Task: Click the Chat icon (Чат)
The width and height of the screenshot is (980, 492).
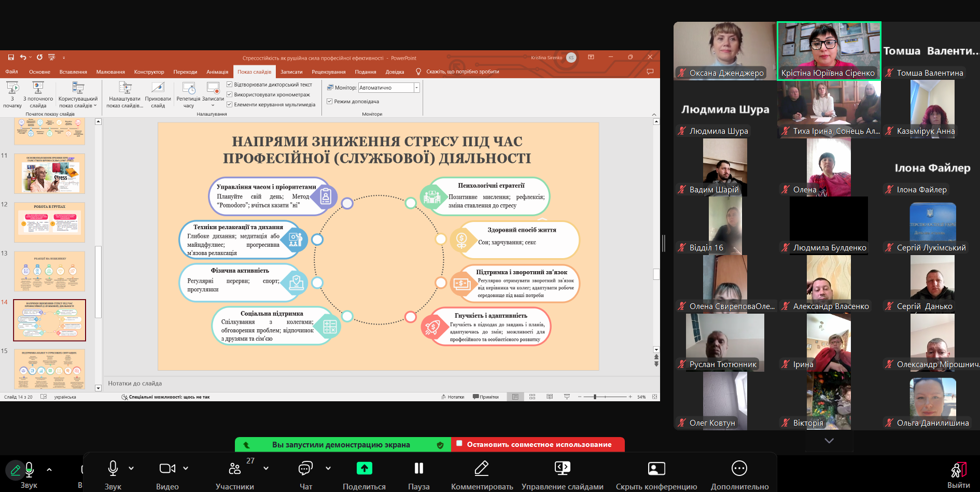Action: 305,469
